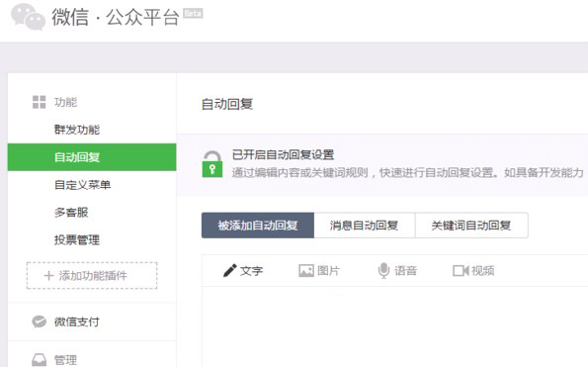The width and height of the screenshot is (588, 367).
Task: Click the WeChat logo icon
Action: tap(28, 17)
